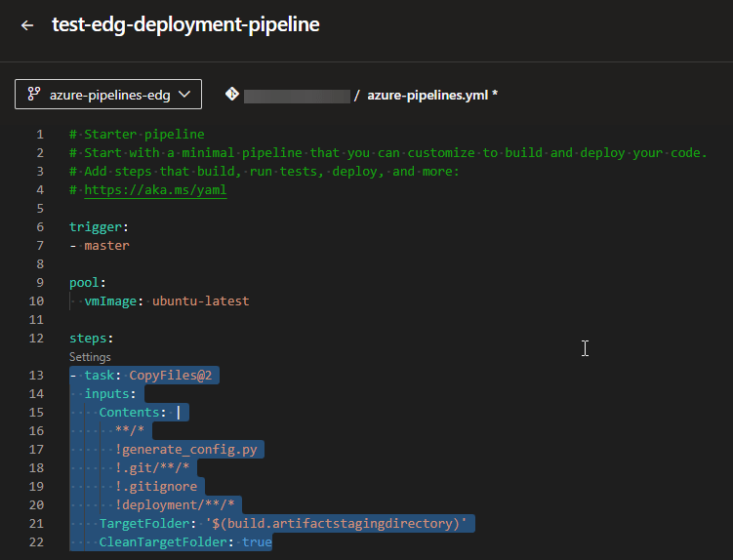Open Settings above the CopyFiles task
The image size is (733, 560).
click(90, 357)
